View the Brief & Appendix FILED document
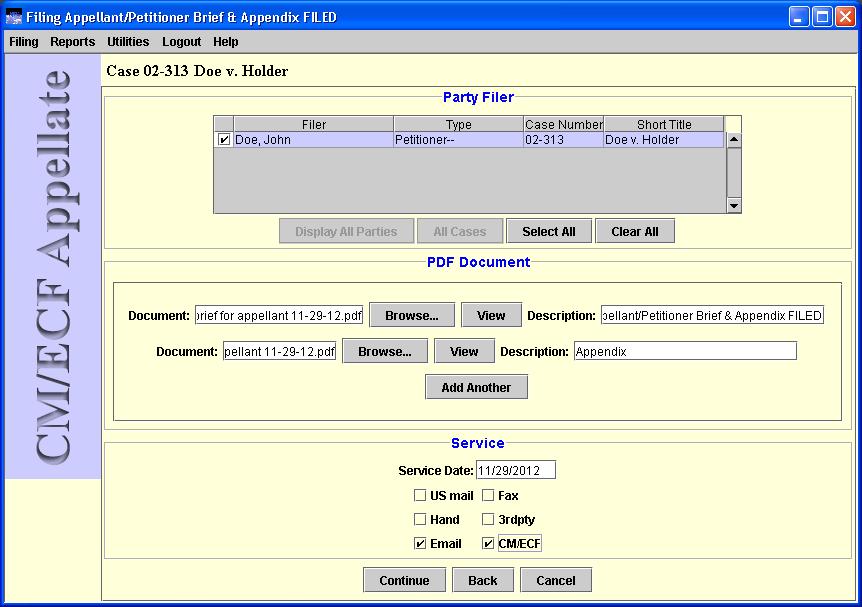This screenshot has height=607, width=862. coord(491,316)
